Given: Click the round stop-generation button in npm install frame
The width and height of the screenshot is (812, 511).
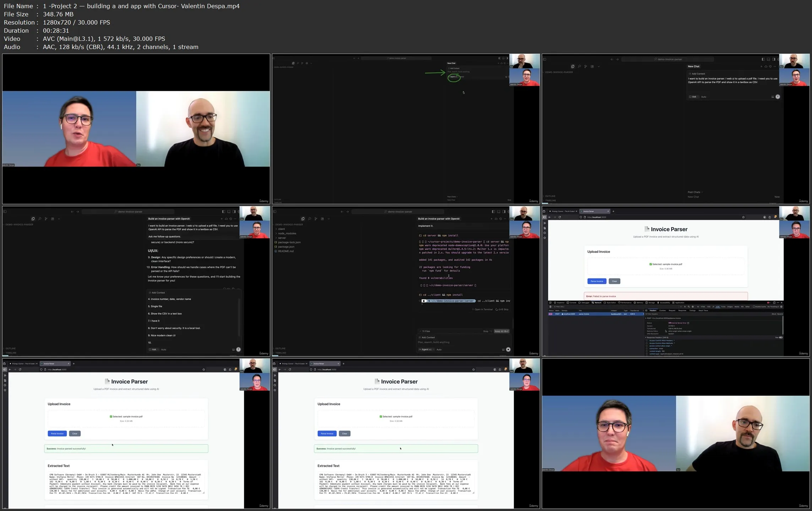Looking at the screenshot, I should [x=508, y=349].
